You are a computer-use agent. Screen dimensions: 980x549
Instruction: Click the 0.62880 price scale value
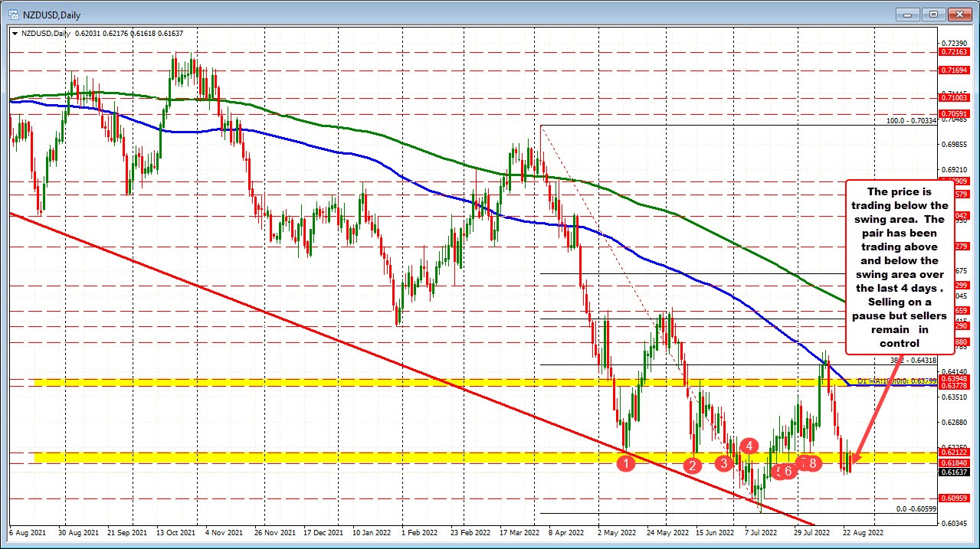[956, 423]
